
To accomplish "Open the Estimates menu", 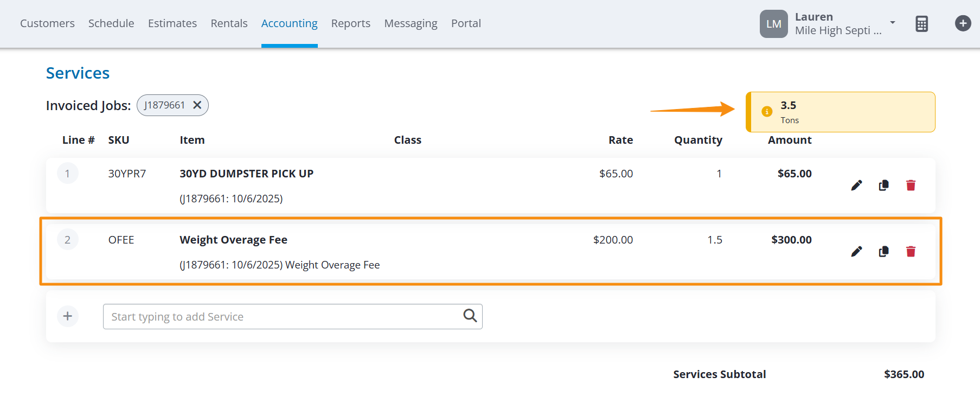I will pyautogui.click(x=172, y=23).
